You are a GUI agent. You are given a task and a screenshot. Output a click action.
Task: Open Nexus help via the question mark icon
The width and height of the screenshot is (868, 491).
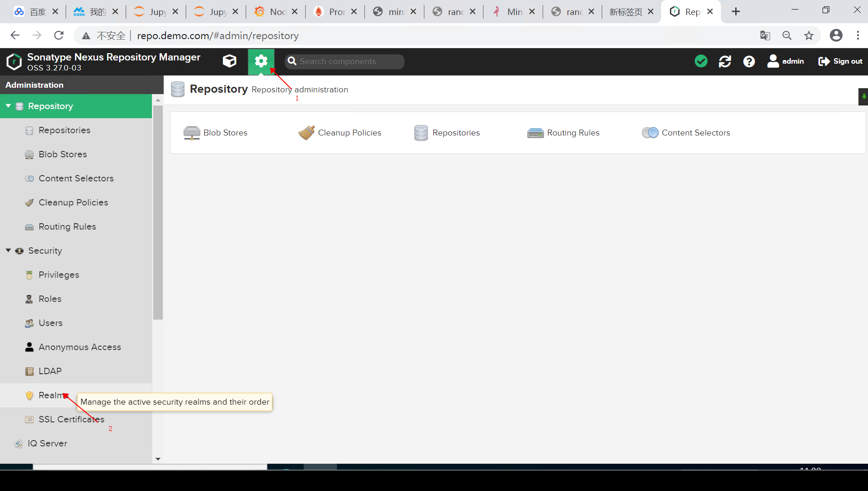pos(749,61)
